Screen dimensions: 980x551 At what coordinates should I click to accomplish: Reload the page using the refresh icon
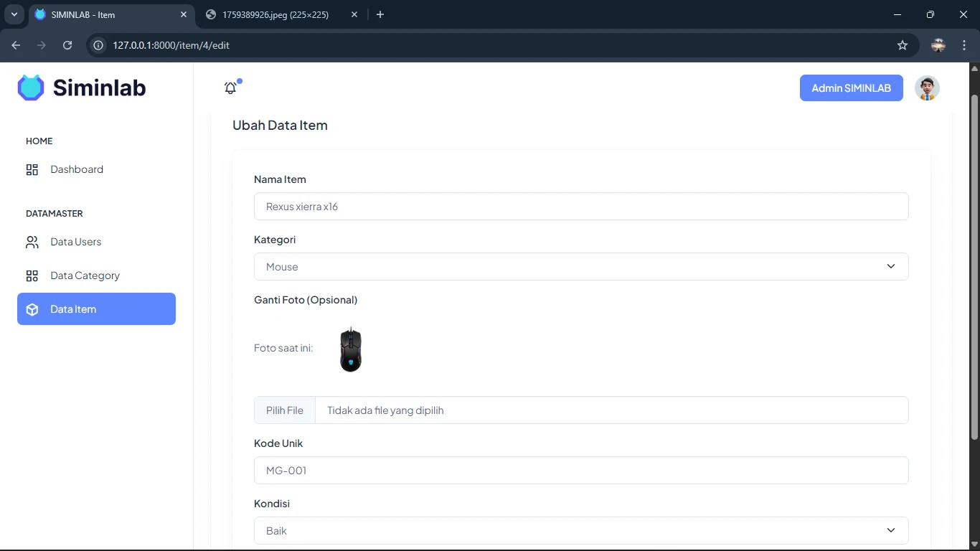(67, 45)
